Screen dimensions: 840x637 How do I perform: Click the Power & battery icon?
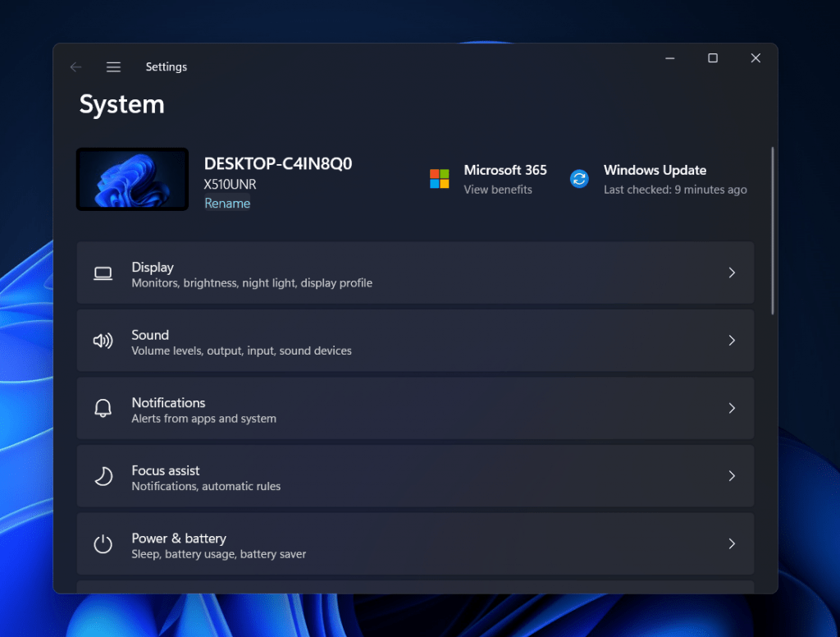(103, 543)
